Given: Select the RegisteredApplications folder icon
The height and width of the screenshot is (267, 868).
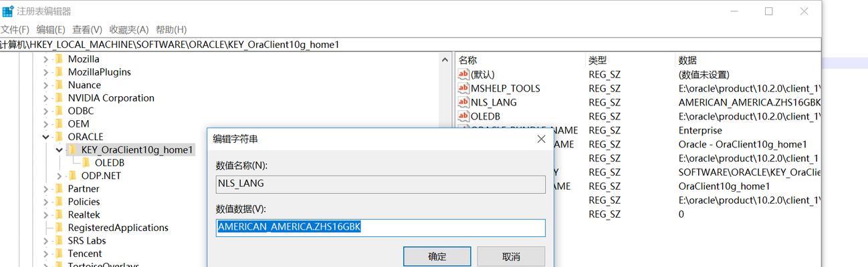Looking at the screenshot, I should click(x=59, y=228).
